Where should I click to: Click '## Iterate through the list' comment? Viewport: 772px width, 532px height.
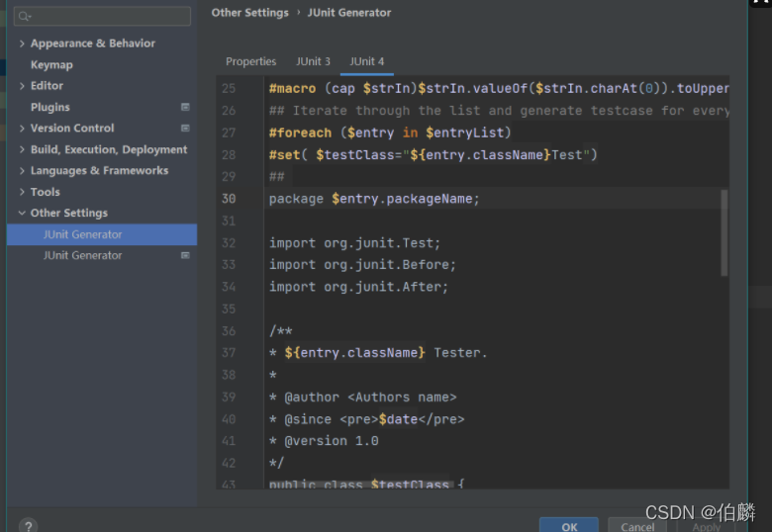(499, 111)
